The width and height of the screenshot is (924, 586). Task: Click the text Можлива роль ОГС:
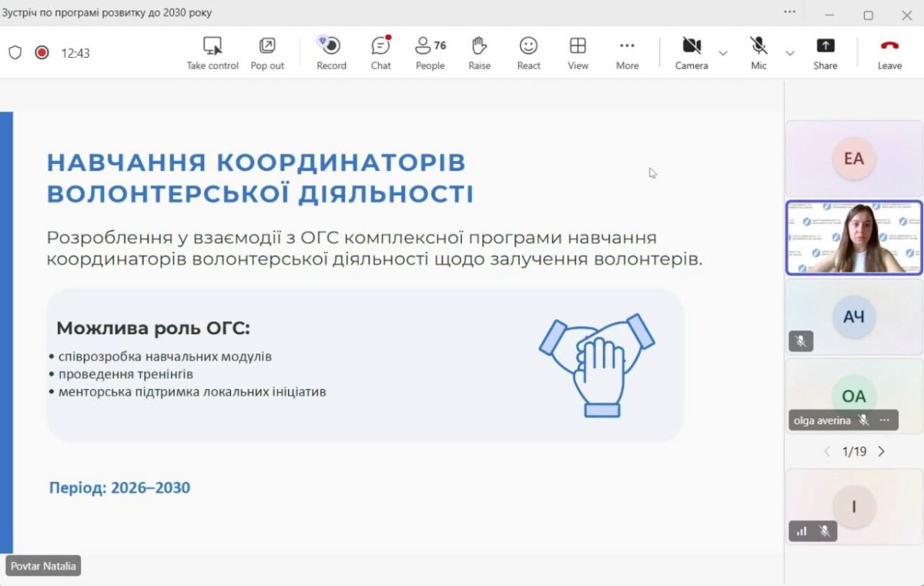coord(153,328)
